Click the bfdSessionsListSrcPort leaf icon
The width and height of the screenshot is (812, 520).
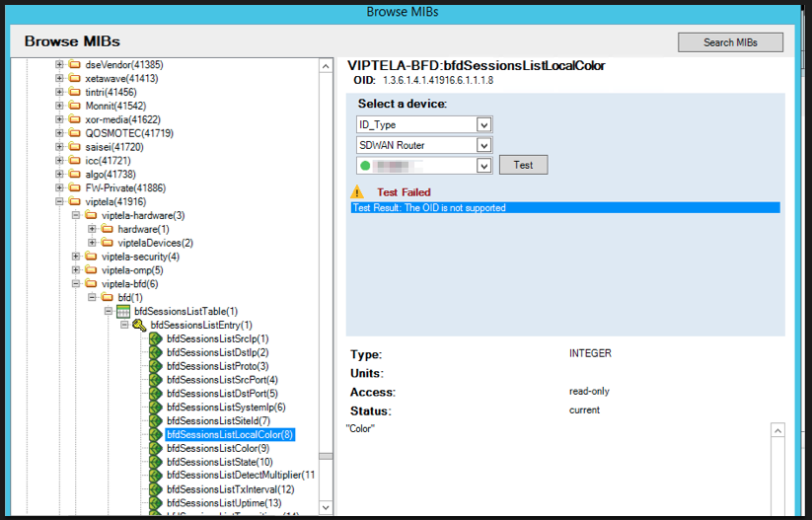point(156,380)
